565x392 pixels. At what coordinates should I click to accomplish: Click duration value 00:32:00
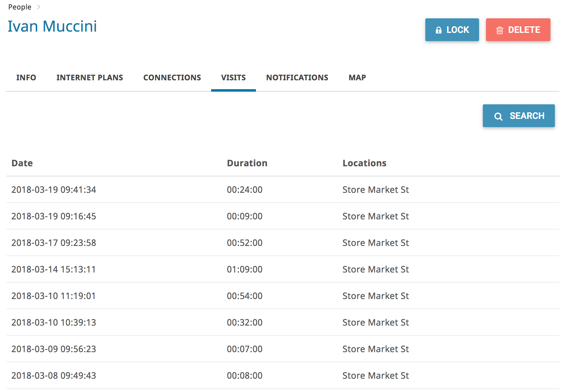(245, 322)
